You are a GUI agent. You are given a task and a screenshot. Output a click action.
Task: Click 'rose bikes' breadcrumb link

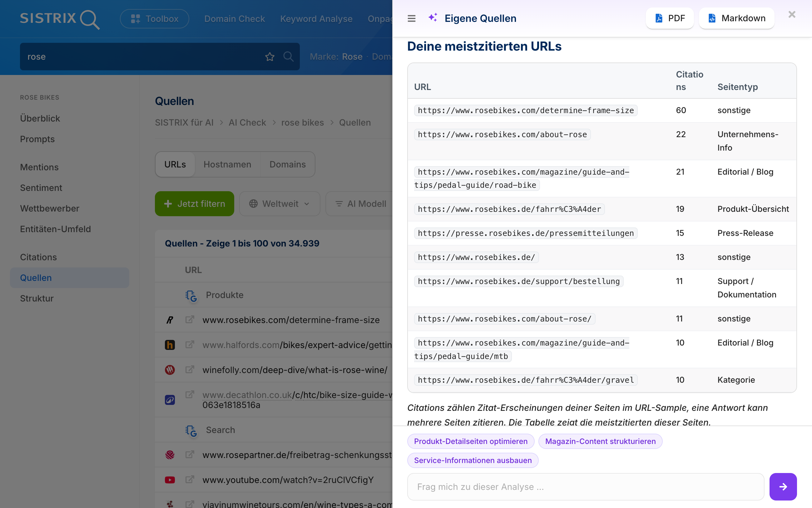point(302,122)
